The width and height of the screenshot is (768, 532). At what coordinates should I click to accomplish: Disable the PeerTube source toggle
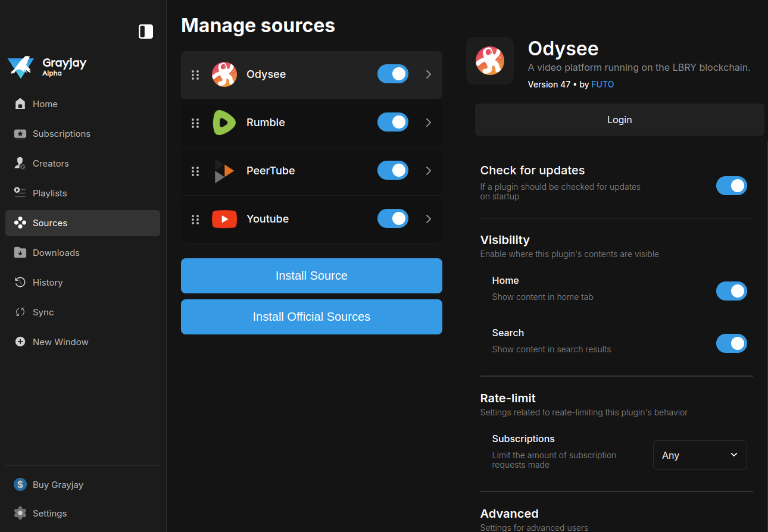pos(393,170)
